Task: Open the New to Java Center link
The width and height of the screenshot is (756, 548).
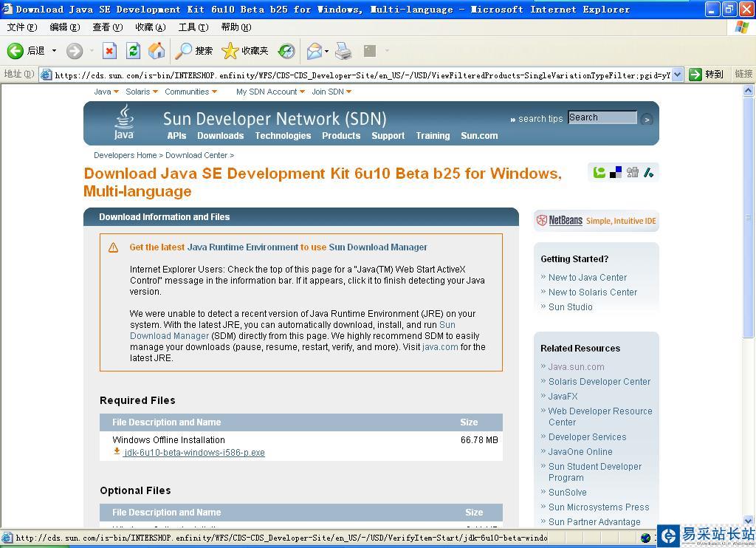Action: (x=588, y=278)
